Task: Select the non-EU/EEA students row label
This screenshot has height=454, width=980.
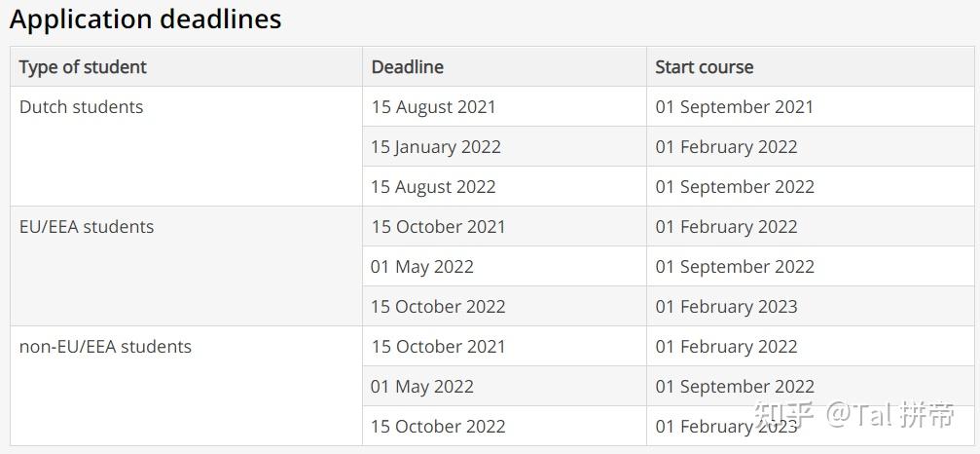Action: click(105, 347)
